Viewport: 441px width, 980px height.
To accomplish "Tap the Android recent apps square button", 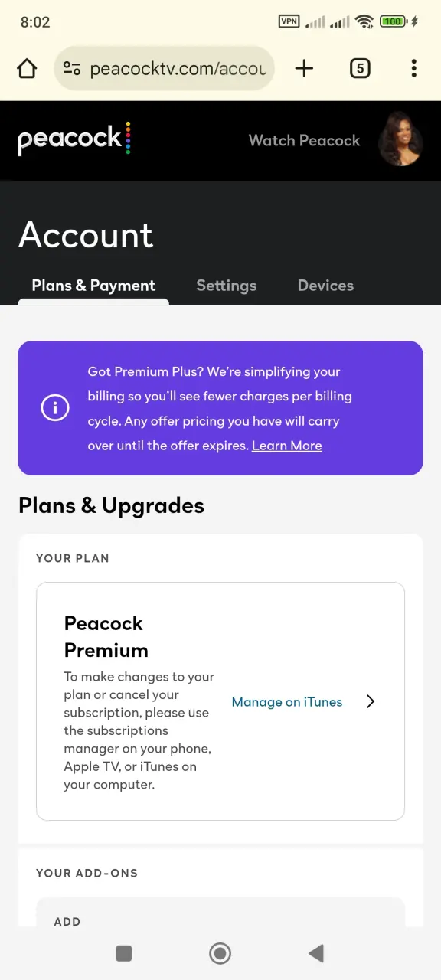I will [124, 953].
